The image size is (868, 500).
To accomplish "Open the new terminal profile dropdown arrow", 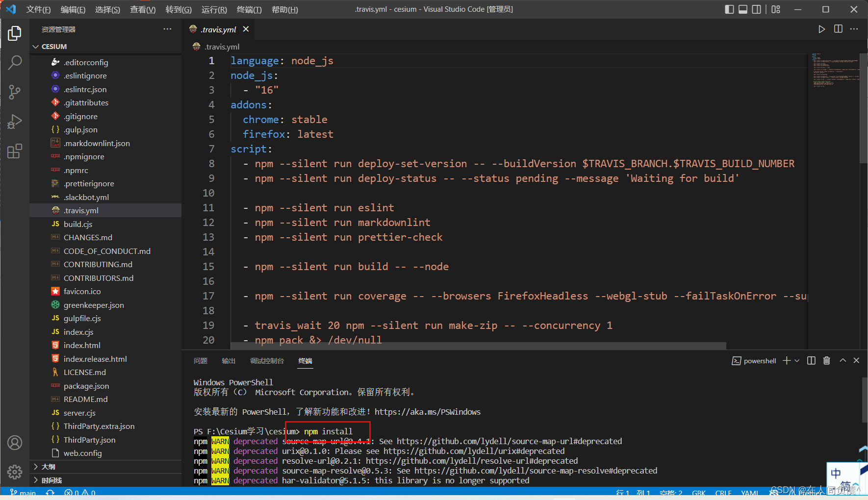I will pyautogui.click(x=797, y=361).
